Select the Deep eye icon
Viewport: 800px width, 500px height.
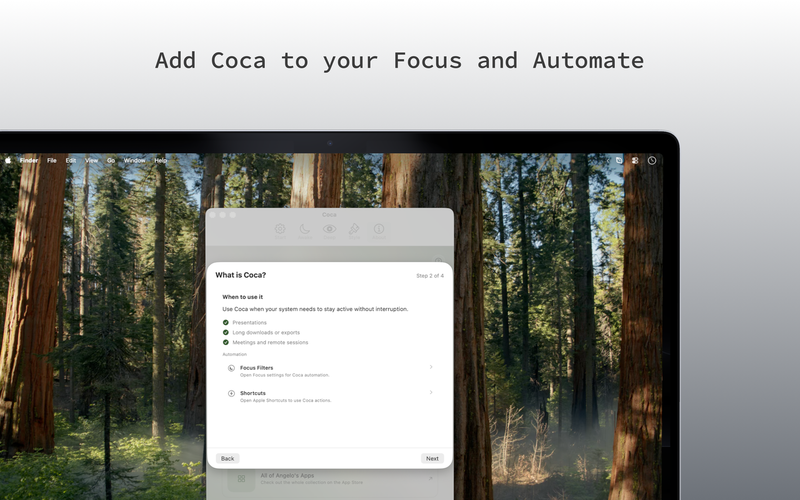(330, 229)
